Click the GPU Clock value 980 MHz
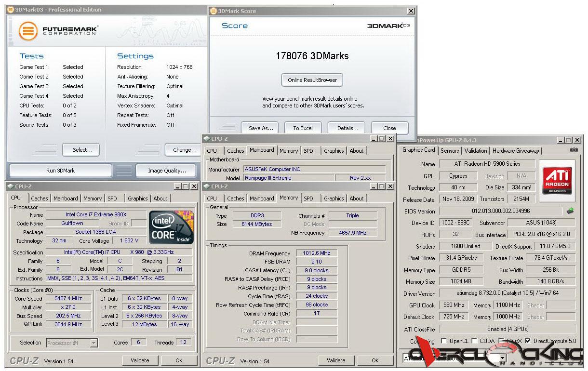Image resolution: width=588 pixels, height=371 pixels. [x=453, y=305]
